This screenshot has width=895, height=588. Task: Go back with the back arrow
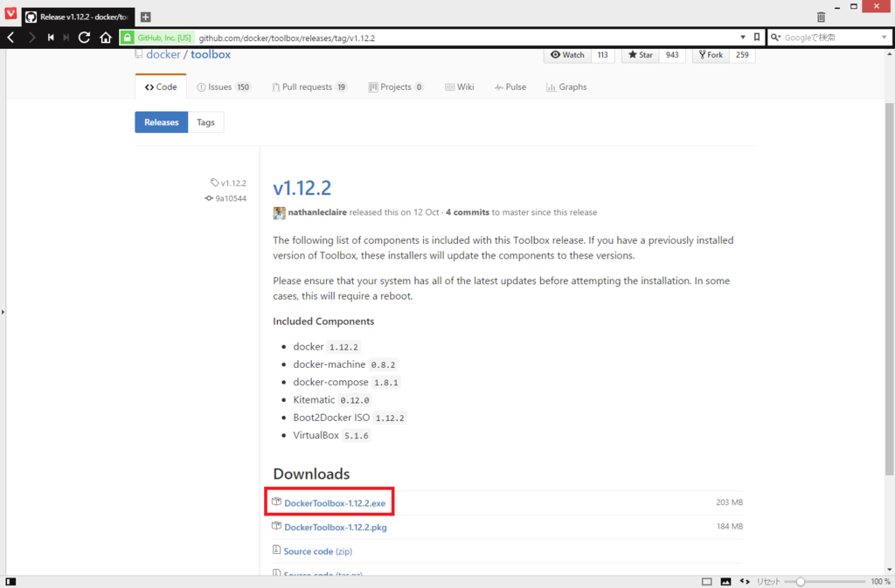[10, 38]
